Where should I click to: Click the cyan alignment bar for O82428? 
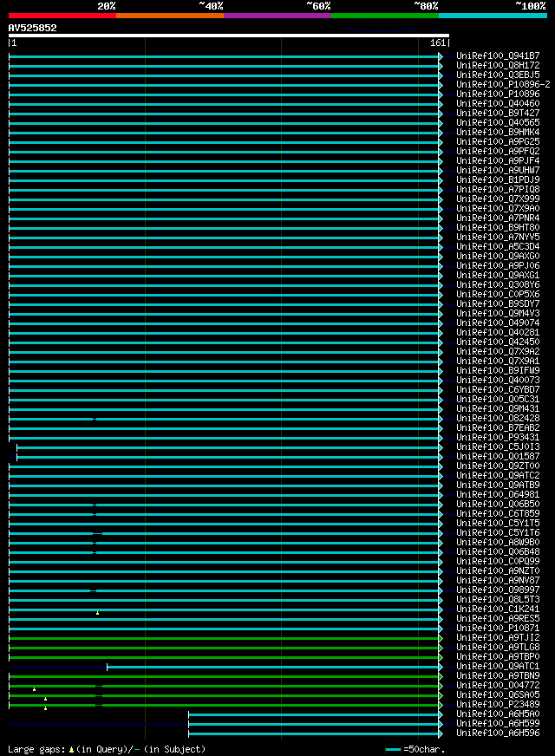(x=224, y=419)
